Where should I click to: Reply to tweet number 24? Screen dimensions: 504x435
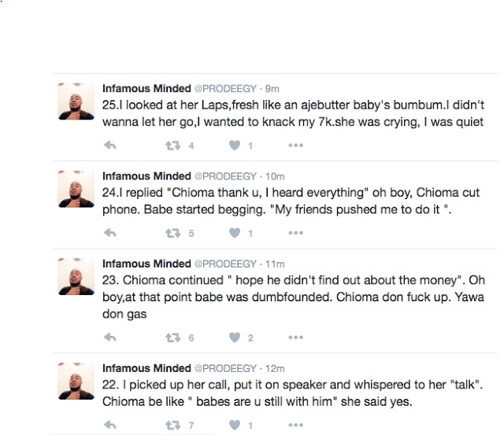click(x=110, y=233)
